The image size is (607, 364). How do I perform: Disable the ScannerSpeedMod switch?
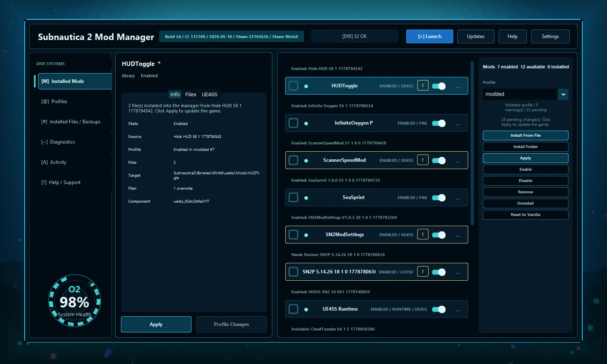tap(439, 161)
